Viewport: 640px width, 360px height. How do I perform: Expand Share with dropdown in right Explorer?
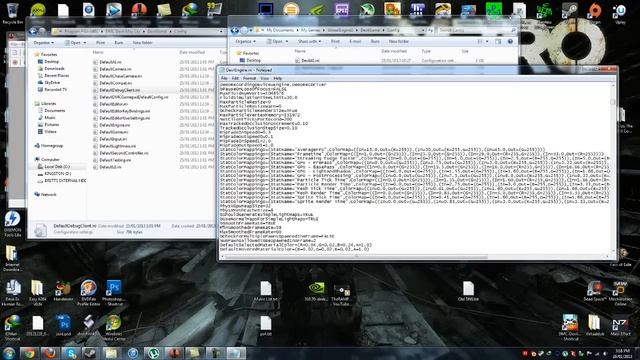point(309,41)
